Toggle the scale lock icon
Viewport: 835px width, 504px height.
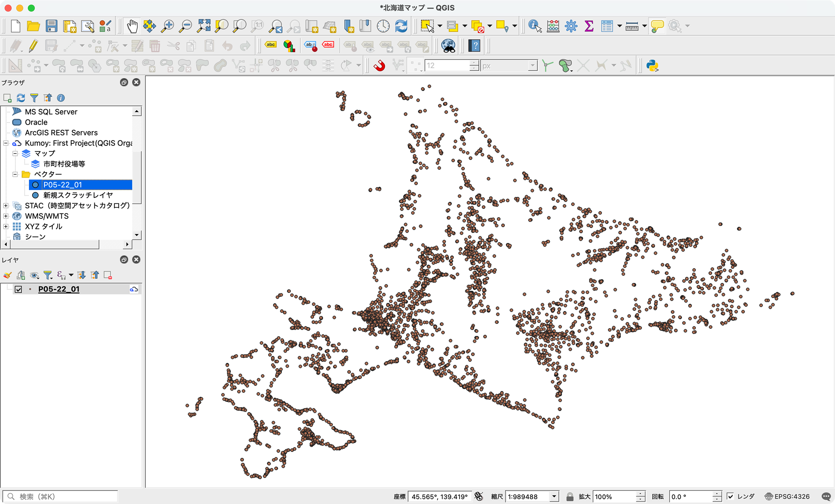[570, 496]
